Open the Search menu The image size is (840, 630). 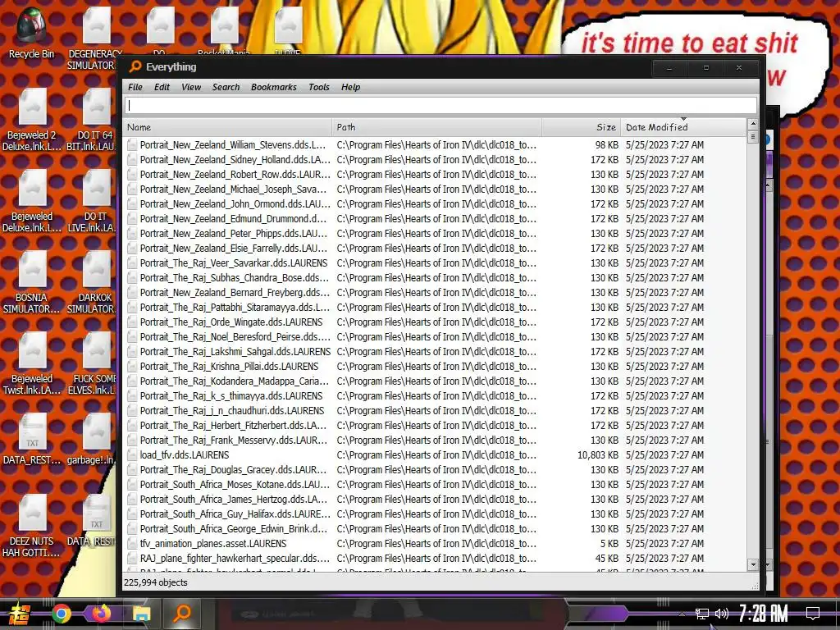click(x=226, y=87)
